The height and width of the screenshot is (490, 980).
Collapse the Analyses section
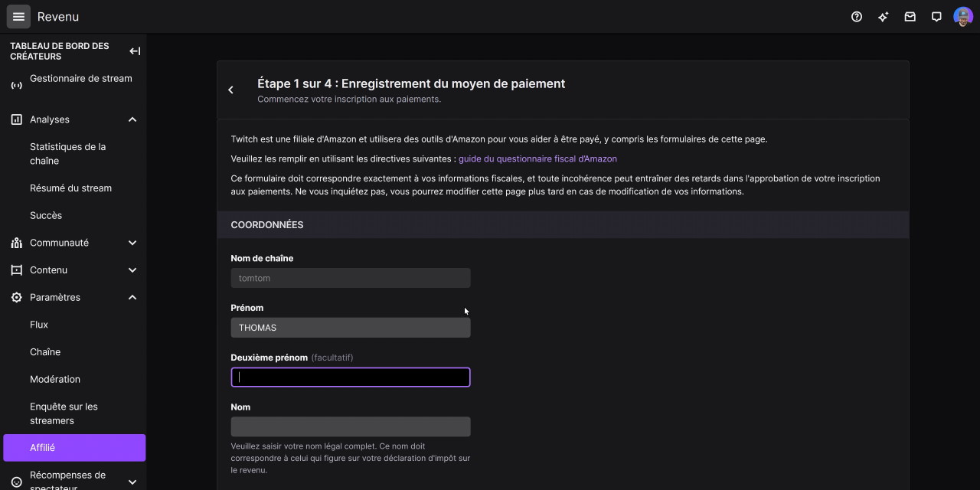pos(132,119)
